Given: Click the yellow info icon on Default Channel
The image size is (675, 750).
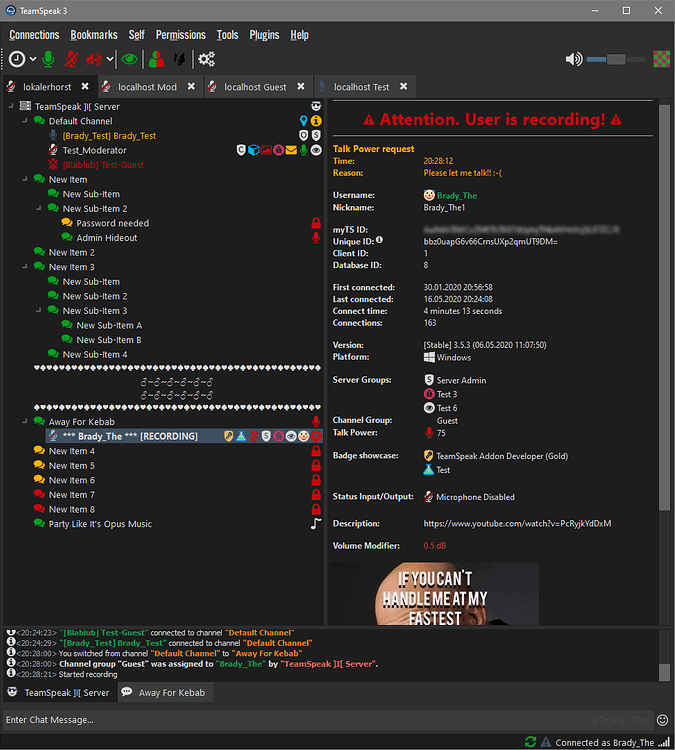Looking at the screenshot, I should 316,121.
